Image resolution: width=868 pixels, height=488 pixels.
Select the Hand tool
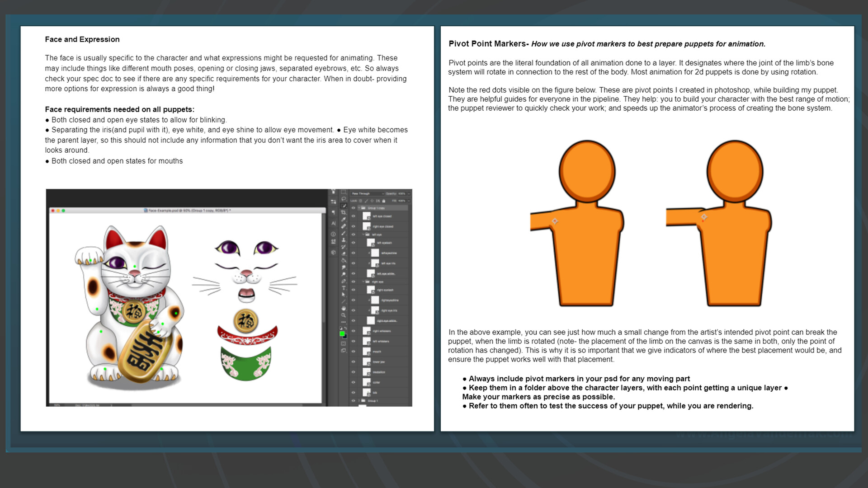(344, 308)
